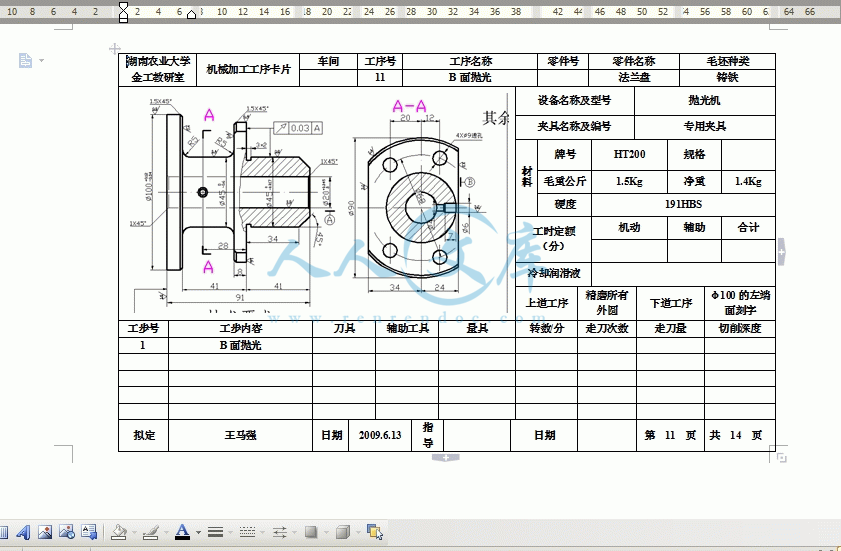The image size is (841, 551).
Task: Click the '专用夹具' cell
Action: click(x=705, y=127)
